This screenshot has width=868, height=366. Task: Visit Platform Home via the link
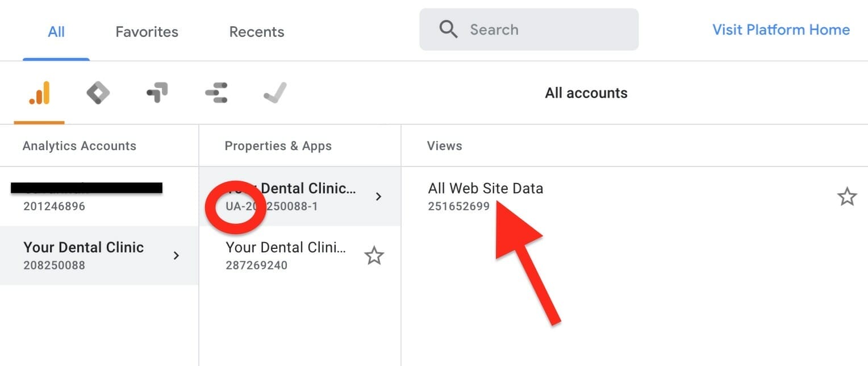[x=781, y=30]
